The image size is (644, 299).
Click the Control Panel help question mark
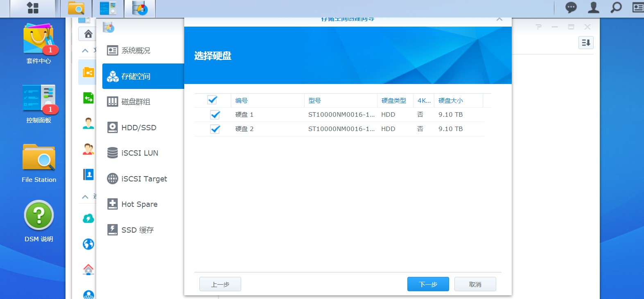point(538,27)
